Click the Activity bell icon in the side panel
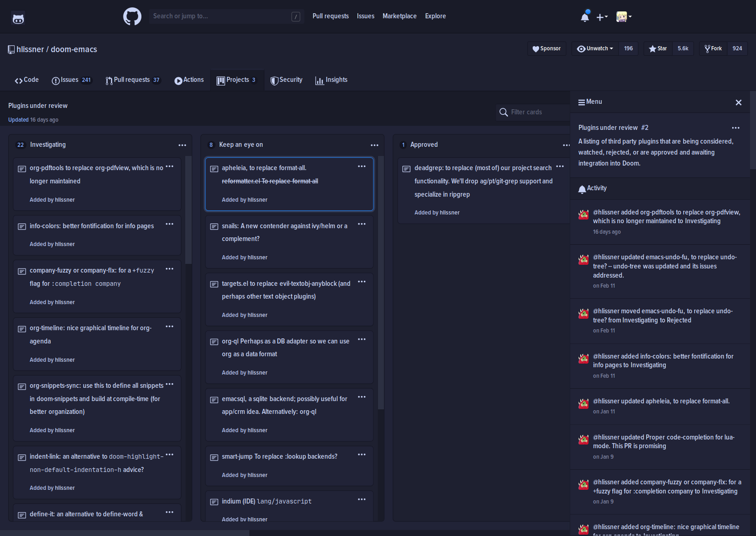The width and height of the screenshot is (756, 536). (582, 188)
